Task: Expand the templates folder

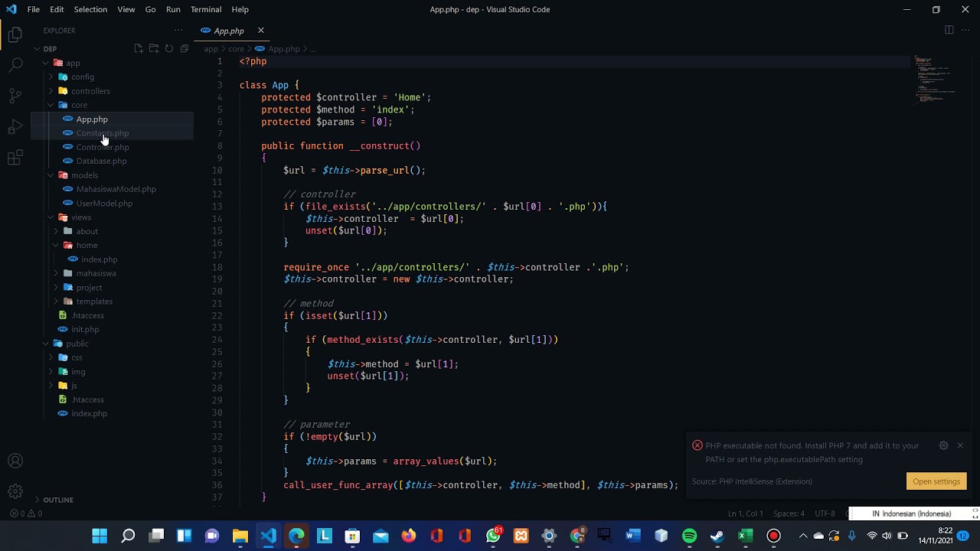Action: pos(56,302)
